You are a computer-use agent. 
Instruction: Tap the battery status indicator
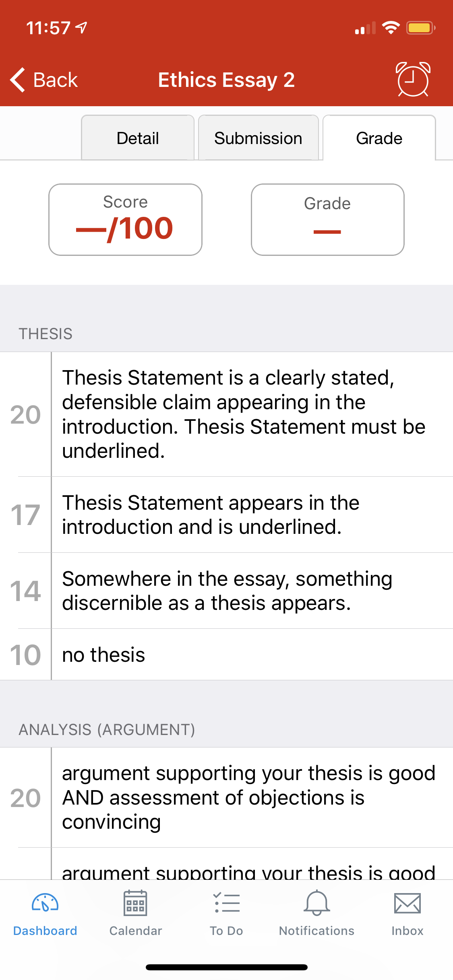[x=420, y=28]
